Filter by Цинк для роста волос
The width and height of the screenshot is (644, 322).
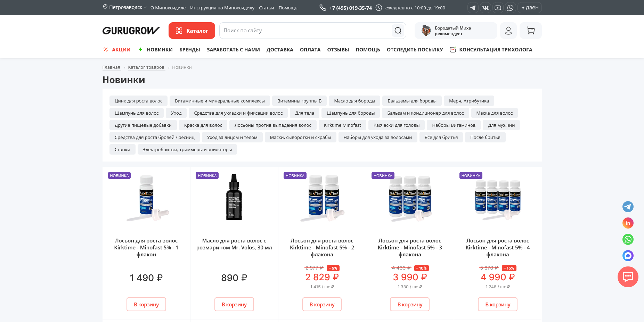139,101
